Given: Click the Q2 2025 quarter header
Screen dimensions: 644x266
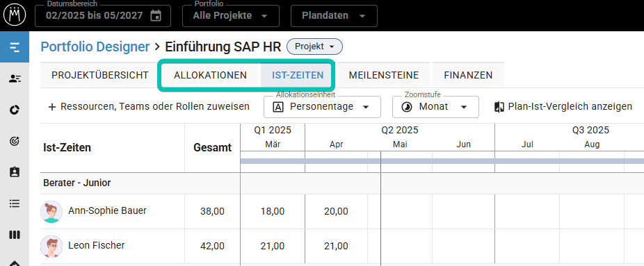Looking at the screenshot, I should tap(400, 131).
